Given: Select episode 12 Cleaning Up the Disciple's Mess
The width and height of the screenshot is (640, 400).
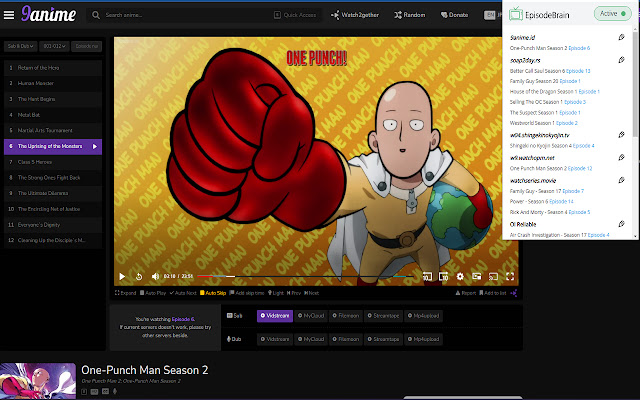Looking at the screenshot, I should point(53,240).
